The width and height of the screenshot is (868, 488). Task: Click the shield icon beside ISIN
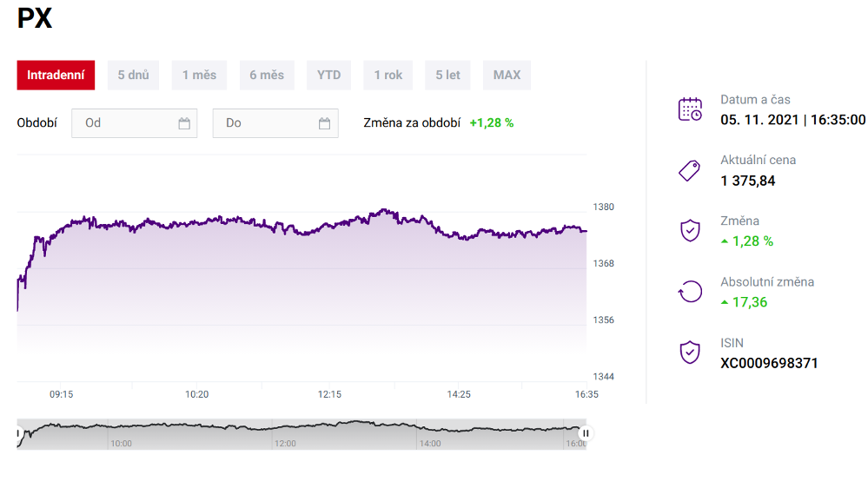pos(690,353)
